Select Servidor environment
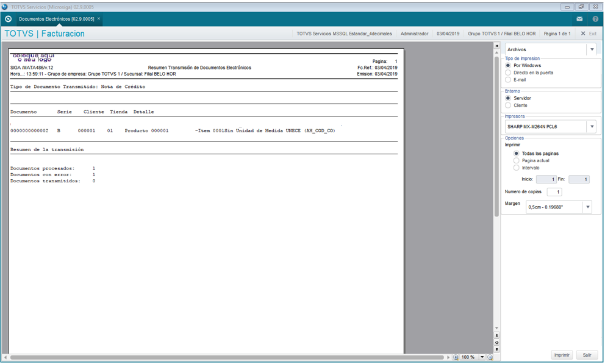 pyautogui.click(x=508, y=98)
